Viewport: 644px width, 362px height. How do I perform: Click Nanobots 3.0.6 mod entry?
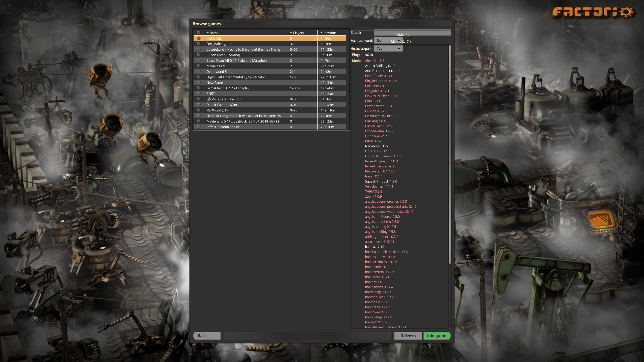376,146
